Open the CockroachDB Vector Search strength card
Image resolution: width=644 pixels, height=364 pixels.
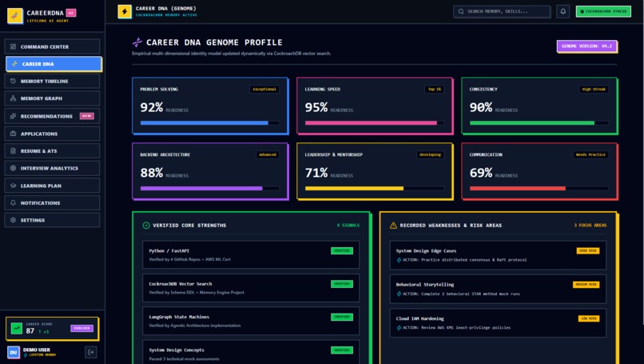click(251, 288)
